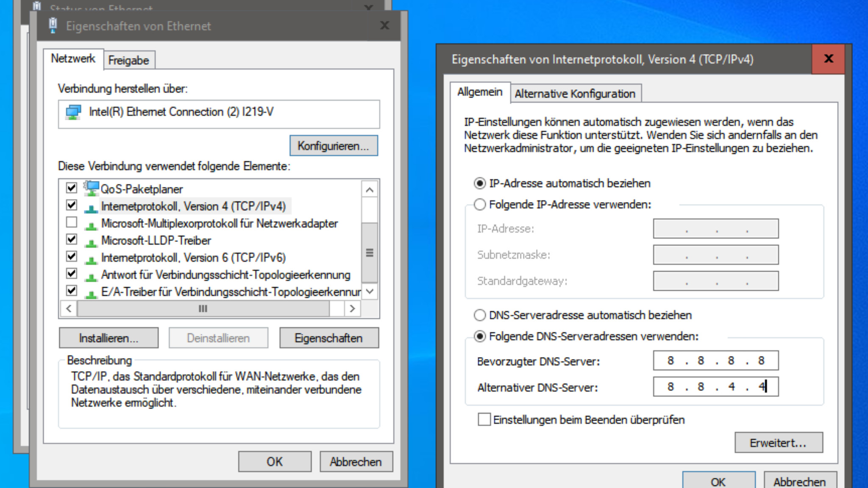
Task: Click the horizontal scrollbar thumb in elements list
Action: point(203,308)
